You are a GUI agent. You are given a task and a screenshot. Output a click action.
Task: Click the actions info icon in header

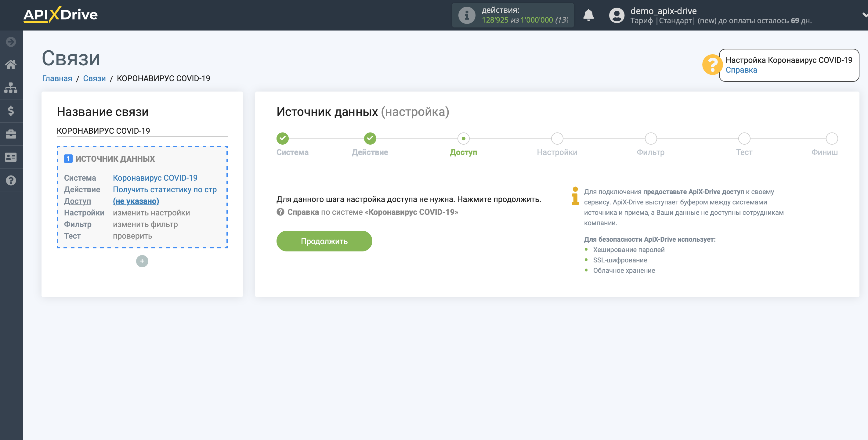467,15
